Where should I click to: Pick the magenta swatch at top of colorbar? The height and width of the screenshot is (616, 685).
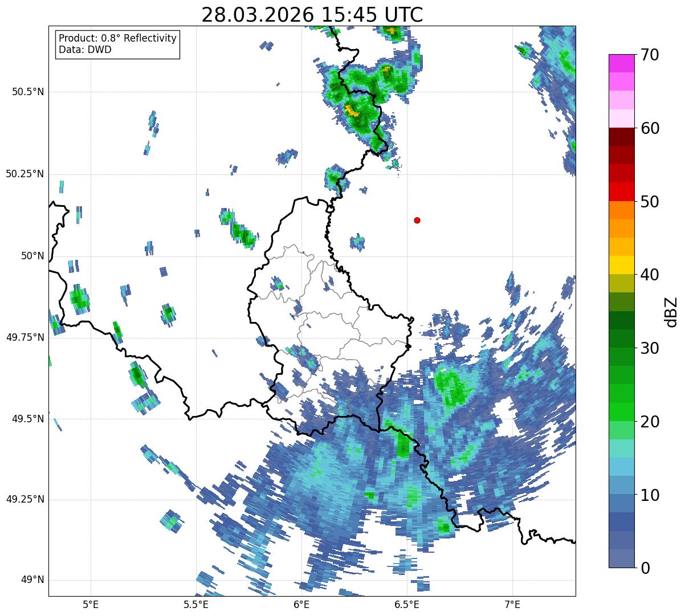[x=621, y=63]
